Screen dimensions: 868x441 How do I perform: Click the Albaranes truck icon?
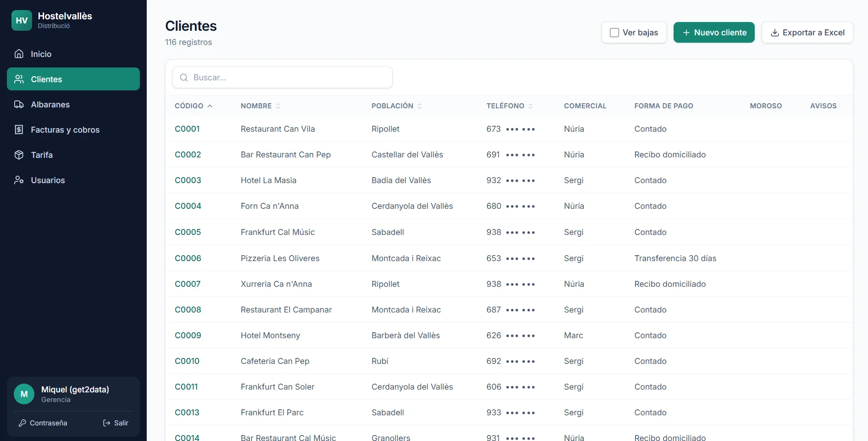[x=19, y=104]
